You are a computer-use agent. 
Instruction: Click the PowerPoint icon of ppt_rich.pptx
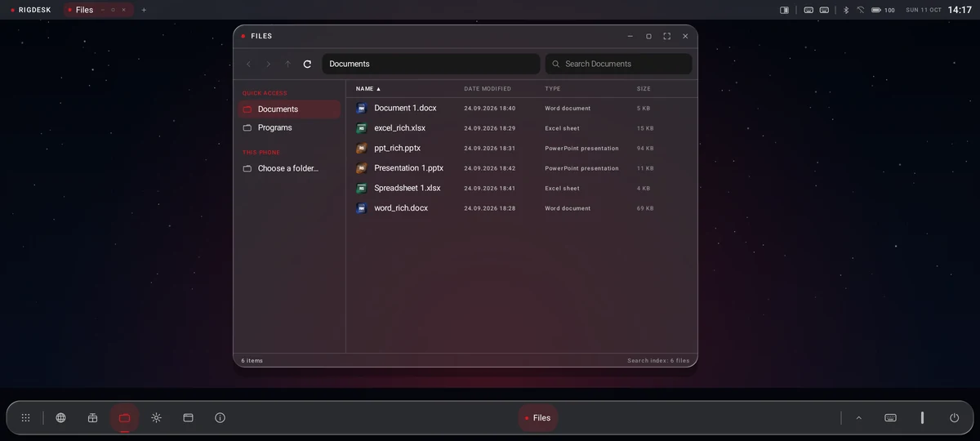pyautogui.click(x=361, y=148)
